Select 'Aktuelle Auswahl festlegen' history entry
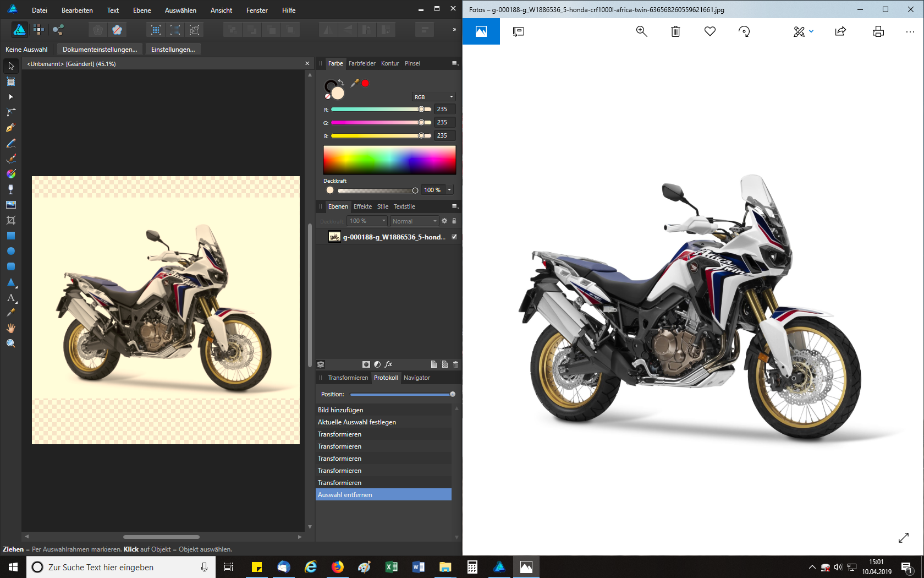 click(383, 422)
